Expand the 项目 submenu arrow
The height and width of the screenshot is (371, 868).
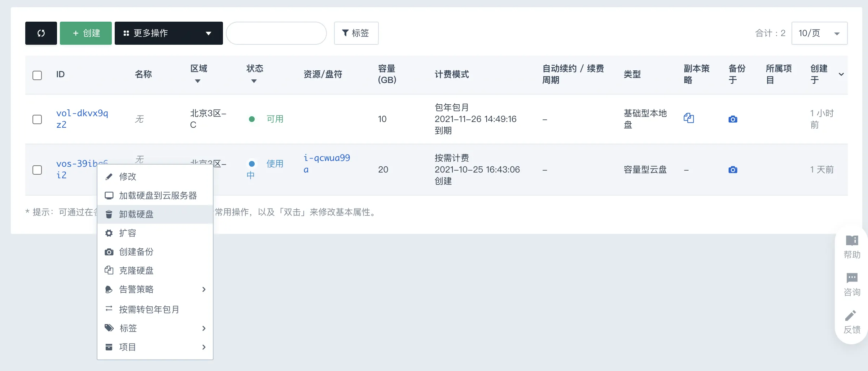tap(204, 347)
